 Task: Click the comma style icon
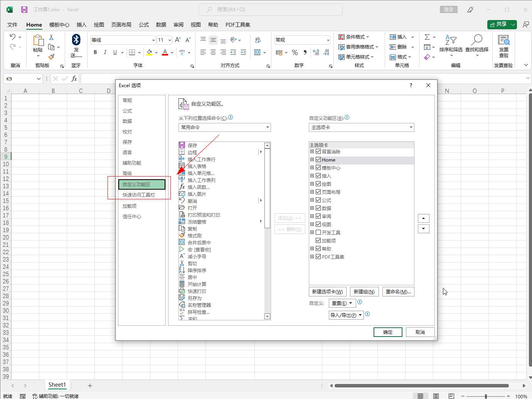coord(305,52)
